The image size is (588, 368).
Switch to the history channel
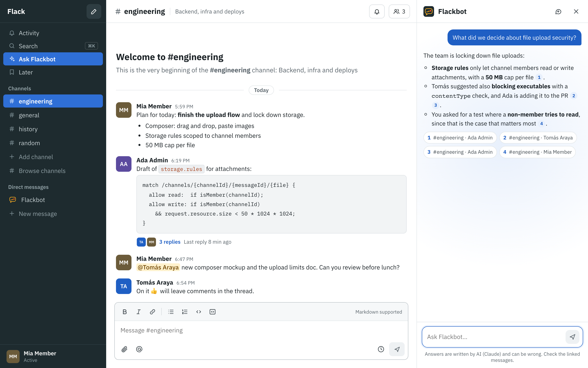pos(53,129)
